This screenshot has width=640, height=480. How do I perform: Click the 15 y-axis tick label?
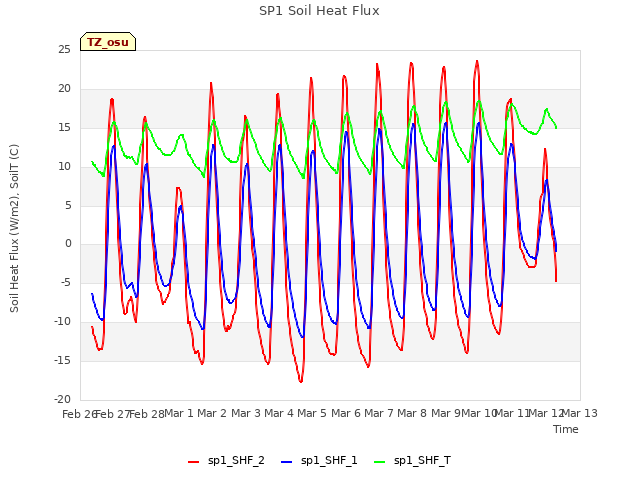(x=64, y=128)
